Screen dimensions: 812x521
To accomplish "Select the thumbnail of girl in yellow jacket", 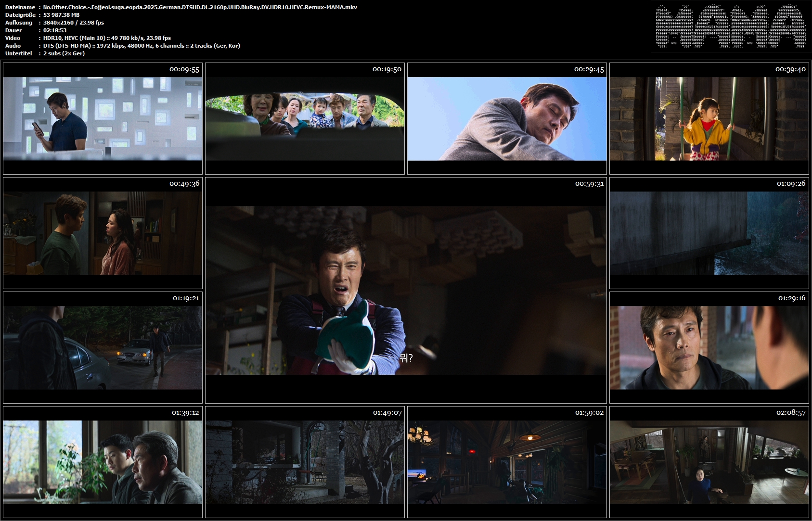I will tap(709, 119).
